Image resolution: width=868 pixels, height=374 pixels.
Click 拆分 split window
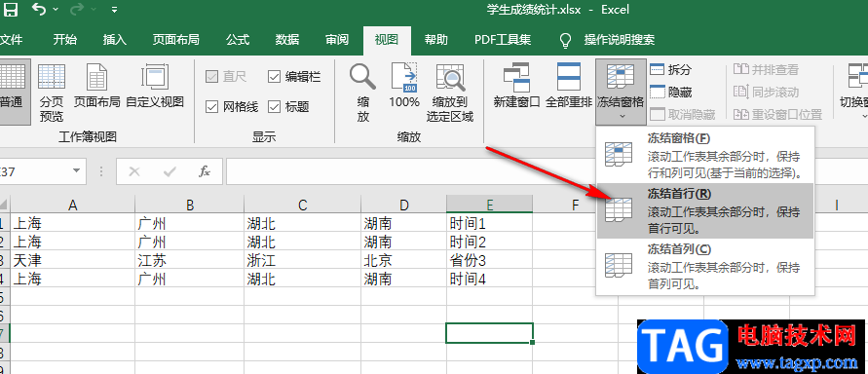click(671, 70)
